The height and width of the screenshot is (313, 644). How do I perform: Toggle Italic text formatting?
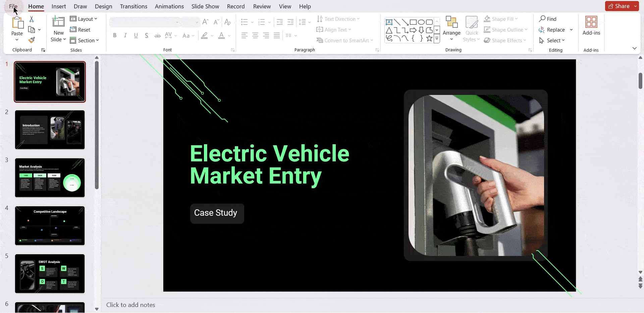(x=125, y=36)
